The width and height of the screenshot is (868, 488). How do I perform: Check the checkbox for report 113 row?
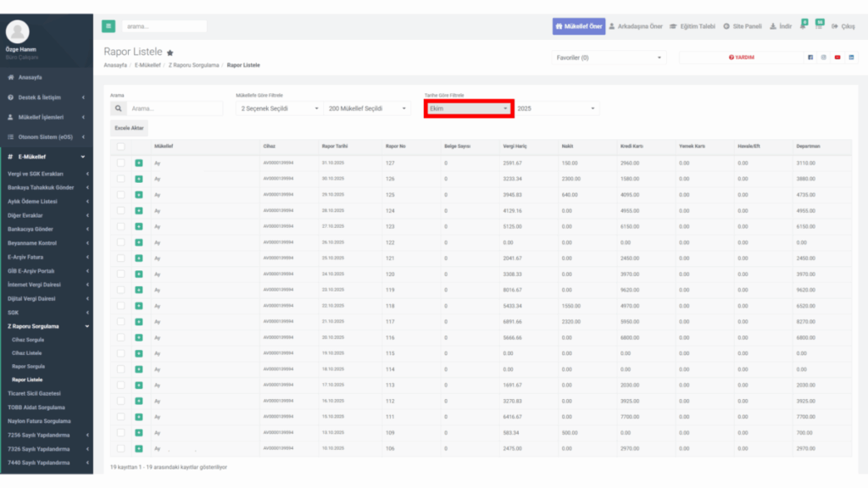pyautogui.click(x=120, y=385)
